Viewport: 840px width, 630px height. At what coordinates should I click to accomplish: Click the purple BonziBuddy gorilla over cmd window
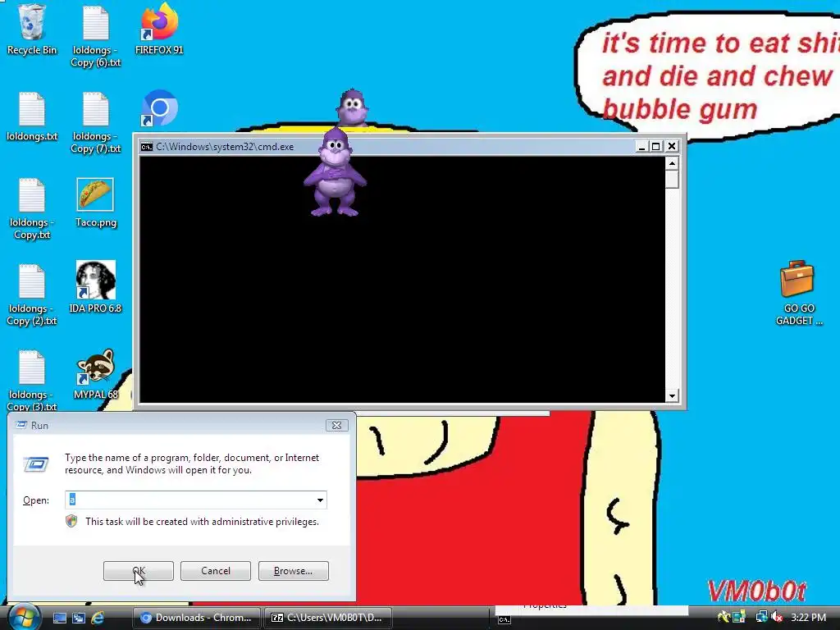pos(336,172)
